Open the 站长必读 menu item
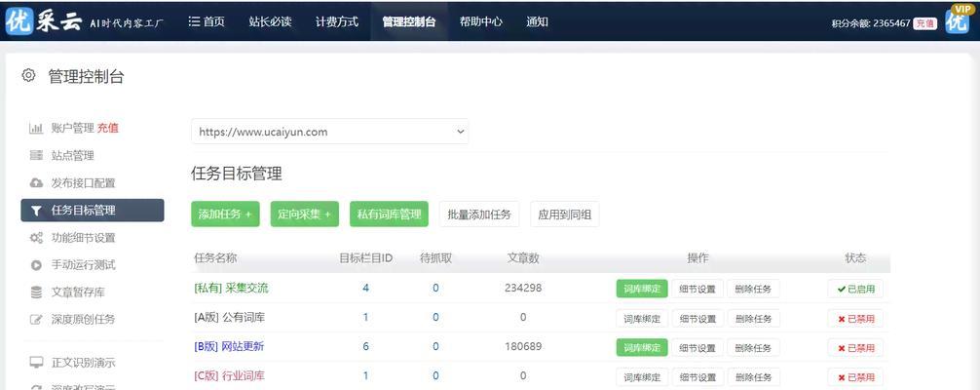 click(x=270, y=21)
